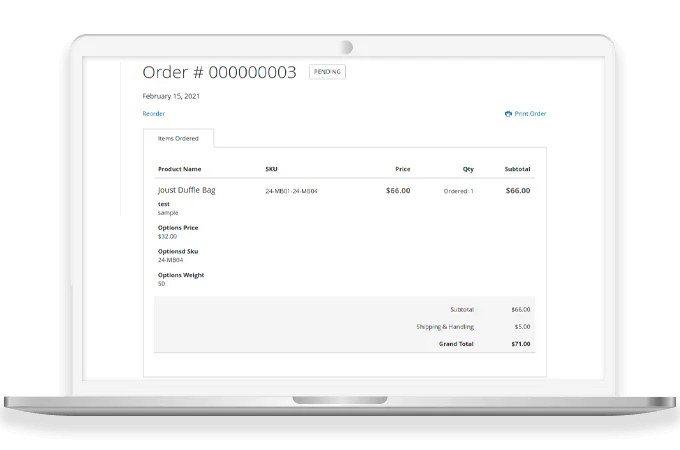Click the SKU value 24-MB01-24-MB04
This screenshot has width=680, height=450.
[x=291, y=191]
